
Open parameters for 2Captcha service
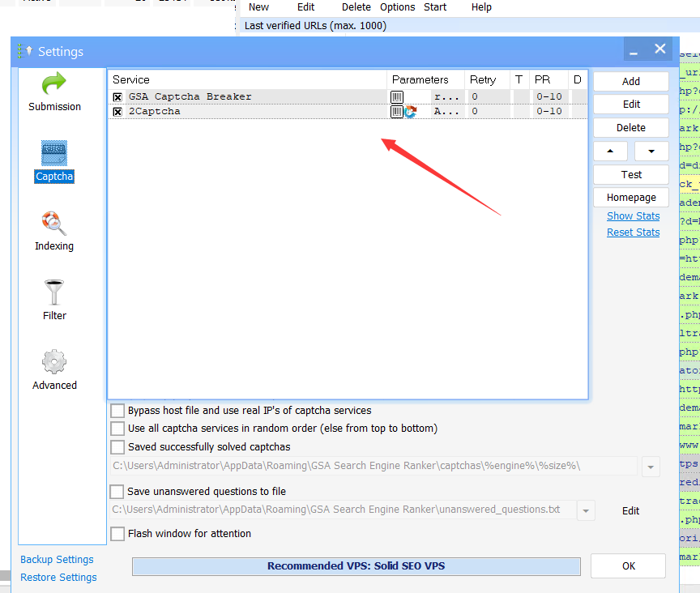[396, 111]
